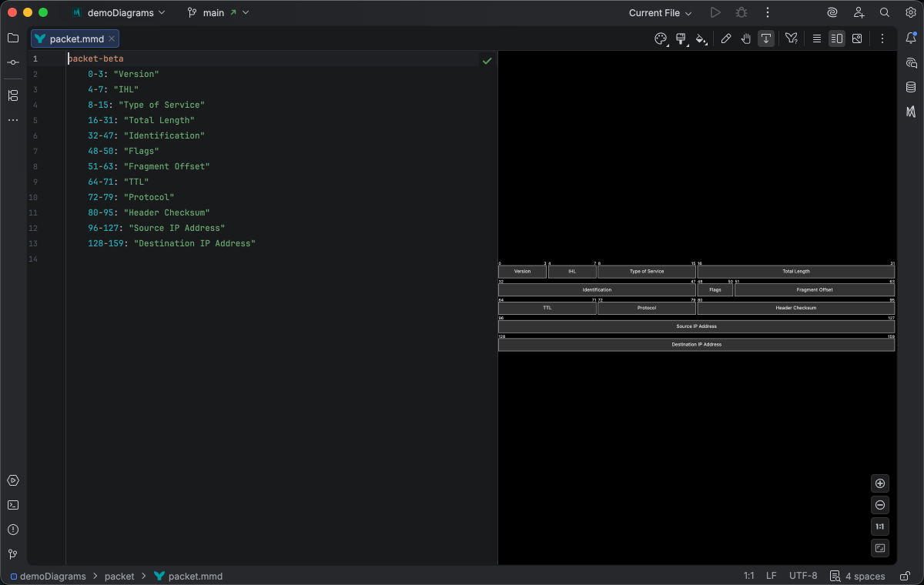The image size is (924, 585).
Task: Switch to preview-only view
Action: (857, 38)
